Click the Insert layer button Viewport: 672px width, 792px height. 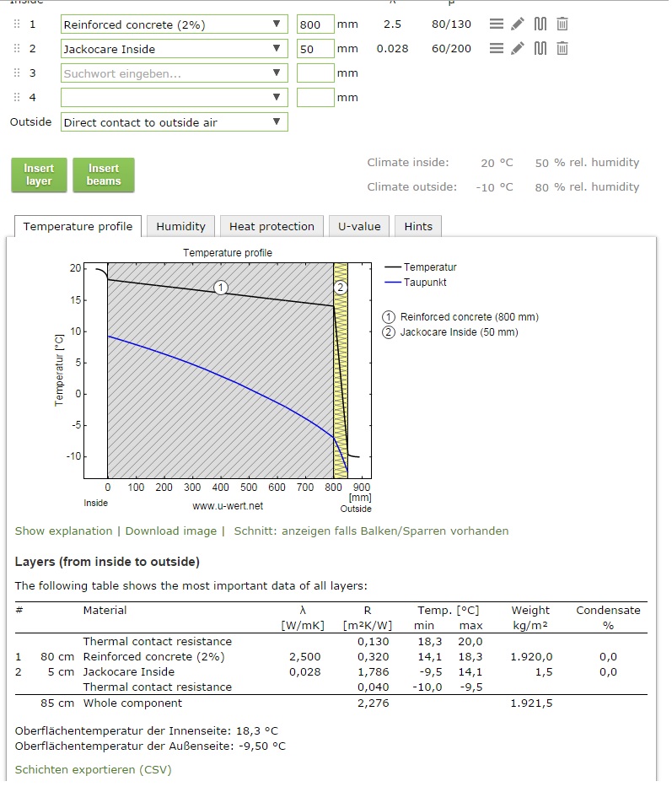tap(39, 175)
